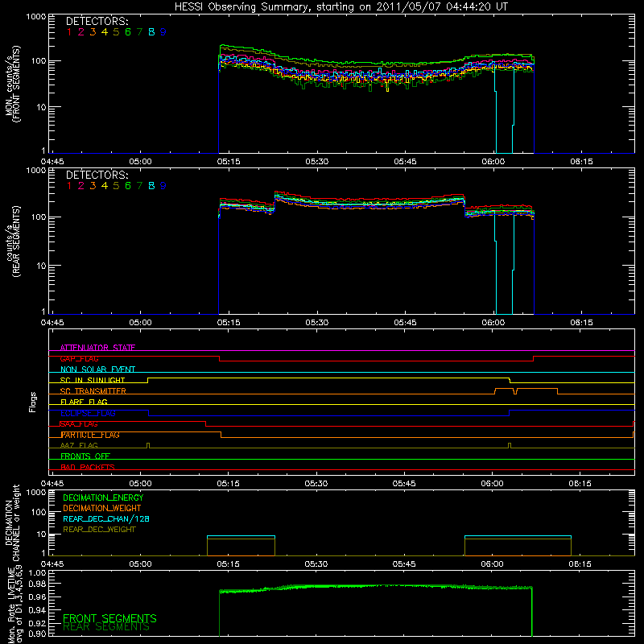Click the 1000 y-tick of front segments plot
This screenshot has height=644, width=644.
36,17
